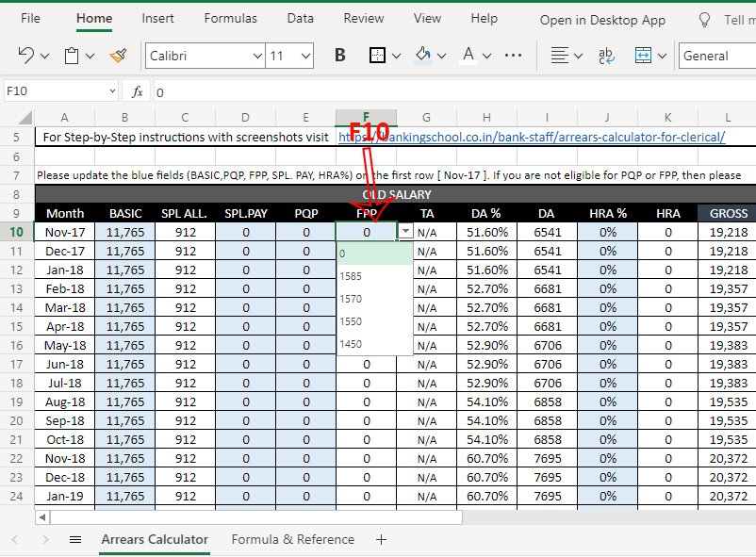Click the Merge cells icon
756x557 pixels.
pos(644,56)
